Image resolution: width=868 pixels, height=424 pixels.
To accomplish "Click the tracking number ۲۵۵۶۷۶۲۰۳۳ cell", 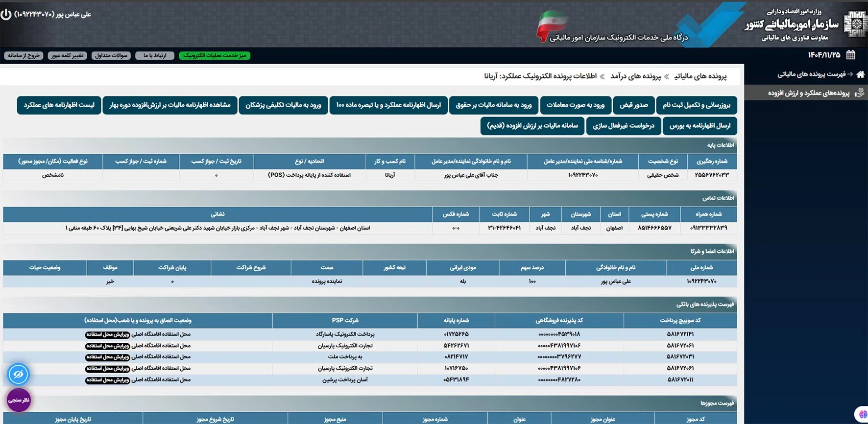I will point(712,175).
